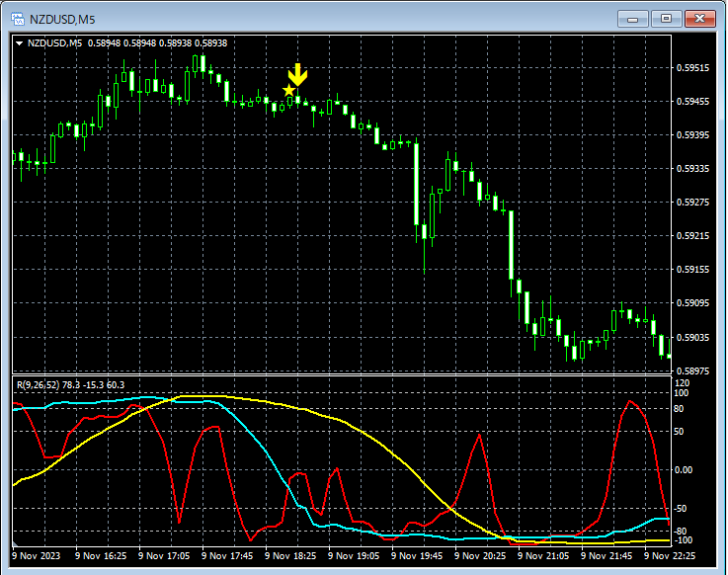Click the 9 Nov 21:05 time label
Image resolution: width=728 pixels, height=575 pixels.
[542, 555]
